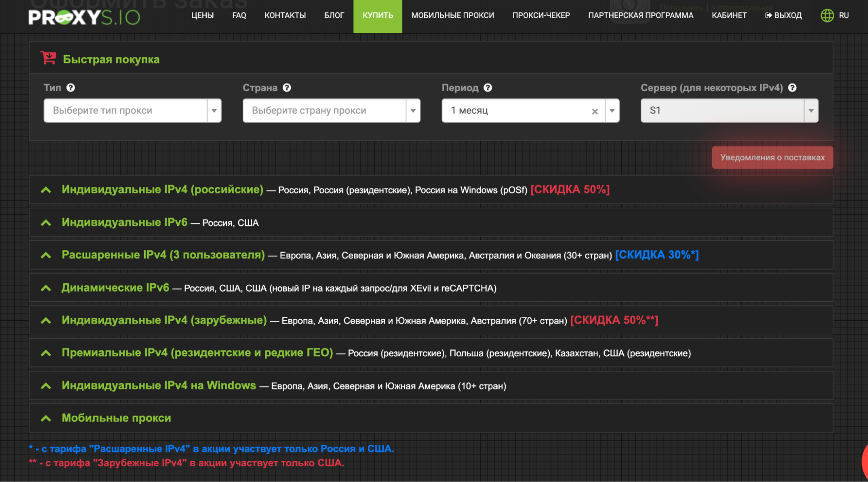Expand Индивидуальные IPv4 (российские) section title
The height and width of the screenshot is (482, 868).
point(162,189)
